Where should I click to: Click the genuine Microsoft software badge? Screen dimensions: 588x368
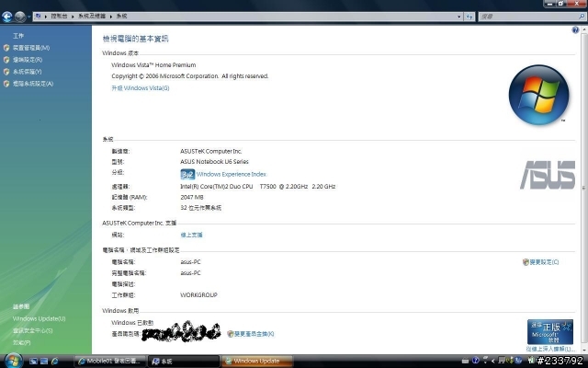point(549,331)
